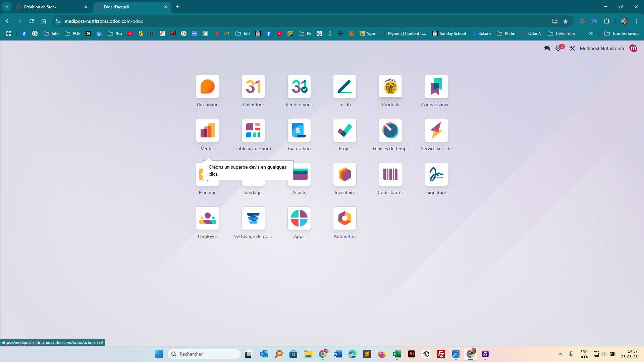Open the Connaissances app
Screen dimensions: 644x362
436,86
